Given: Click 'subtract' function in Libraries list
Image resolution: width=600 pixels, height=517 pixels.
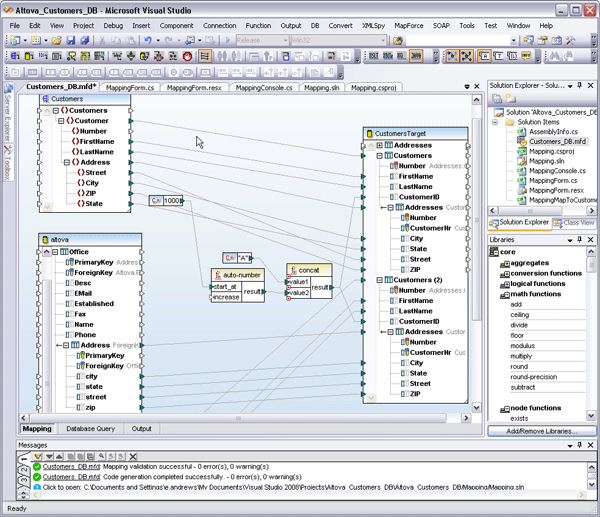Looking at the screenshot, I should 523,387.
